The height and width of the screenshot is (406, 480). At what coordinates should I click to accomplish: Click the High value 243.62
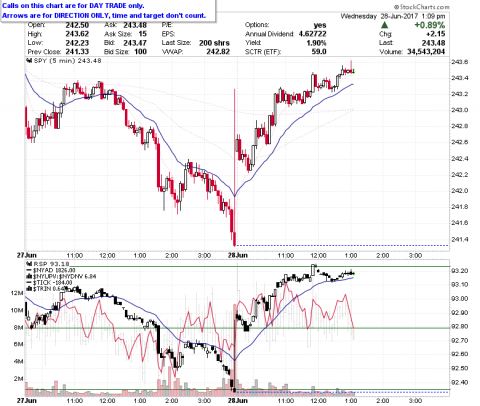77,34
